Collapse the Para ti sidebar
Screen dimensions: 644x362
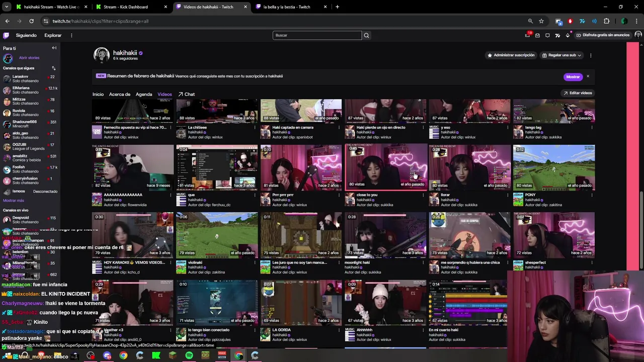tap(54, 48)
